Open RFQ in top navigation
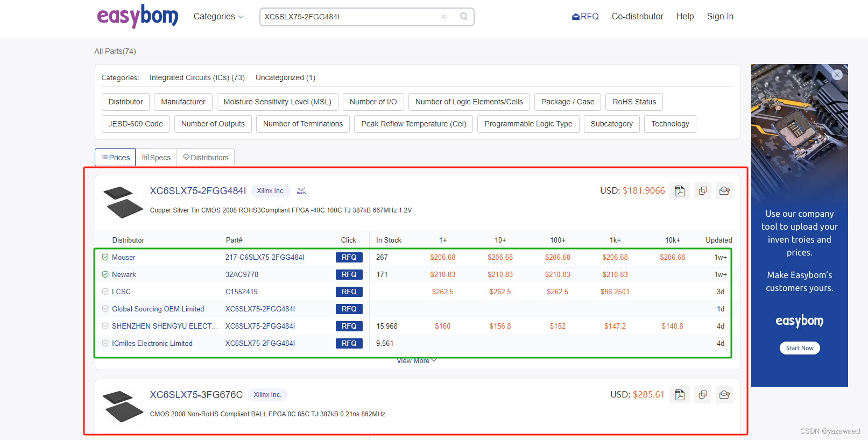 pyautogui.click(x=585, y=17)
